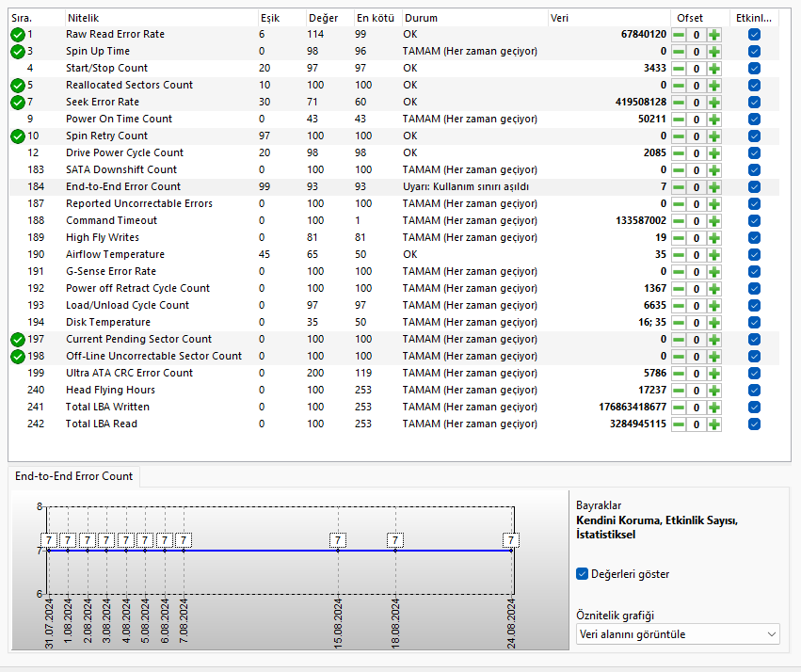Sort by the Eşik column header
This screenshot has height=672, width=801.
(282, 18)
